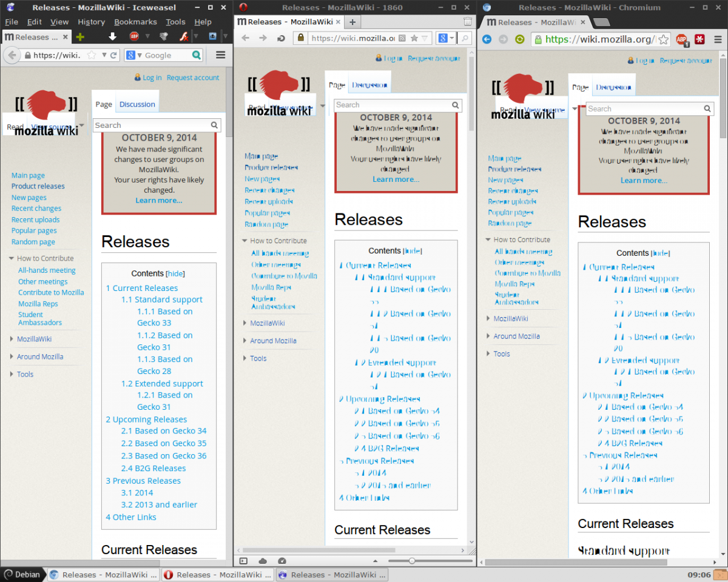The image size is (728, 582).
Task: Click the Adblock Plus icon in Iceweasel
Action: click(134, 36)
